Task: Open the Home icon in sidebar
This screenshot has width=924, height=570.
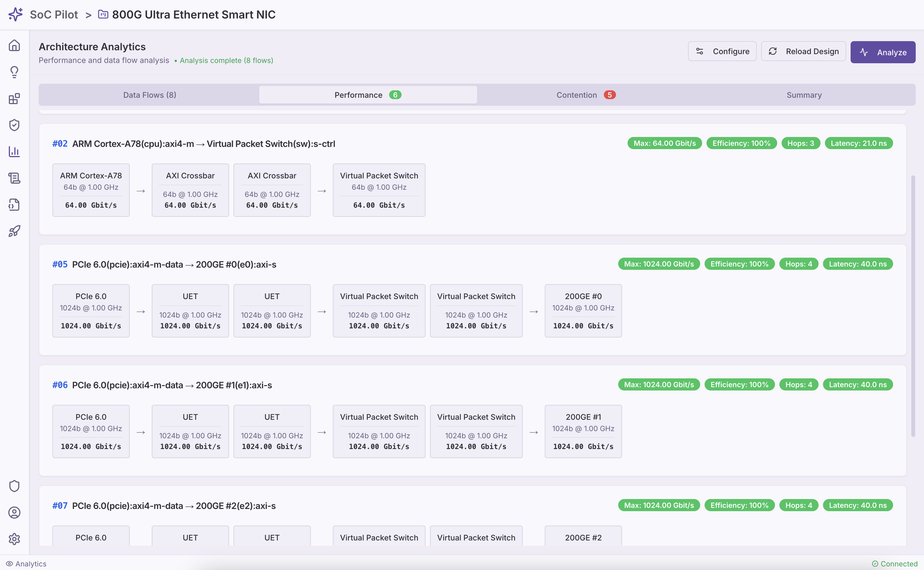Action: (14, 46)
